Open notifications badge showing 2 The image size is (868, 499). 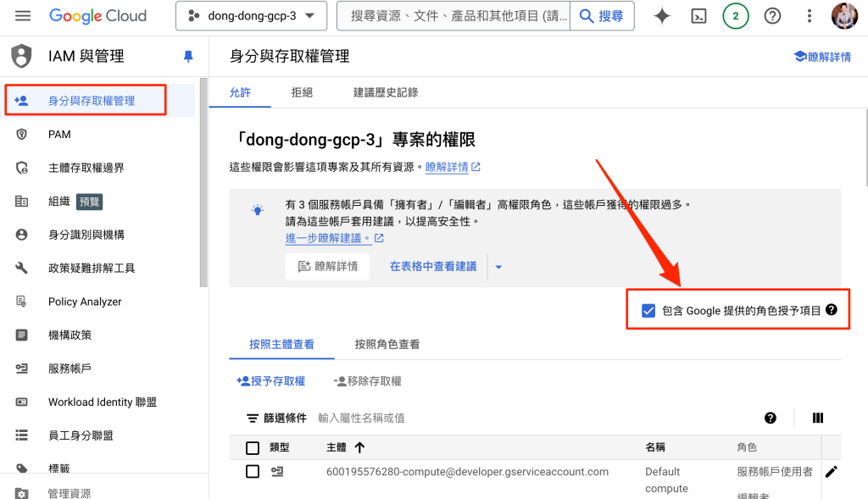(x=736, y=16)
